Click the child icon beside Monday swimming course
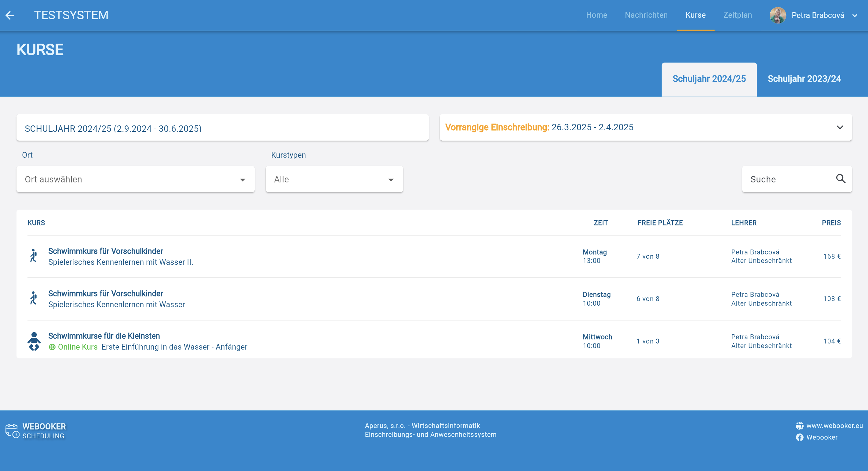The image size is (868, 471). click(33, 256)
